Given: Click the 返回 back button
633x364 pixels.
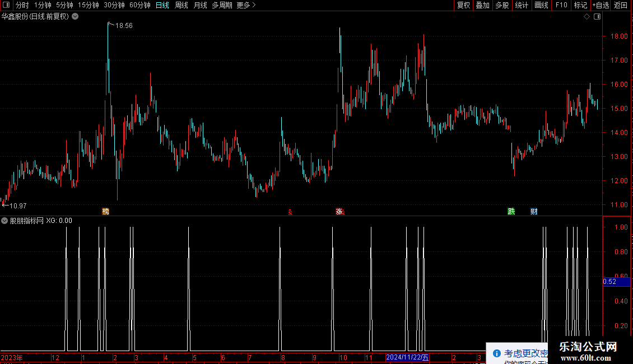Looking at the screenshot, I should 621,5.
